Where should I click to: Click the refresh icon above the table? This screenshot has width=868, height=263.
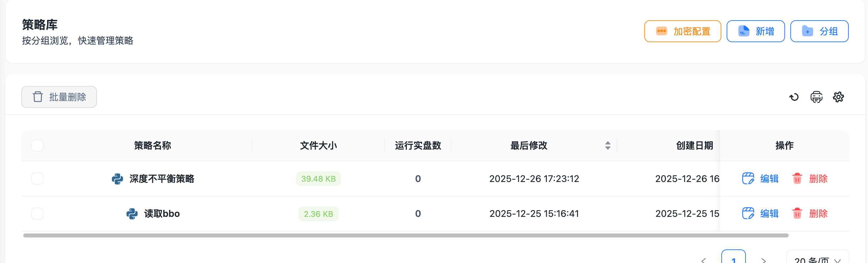[795, 97]
